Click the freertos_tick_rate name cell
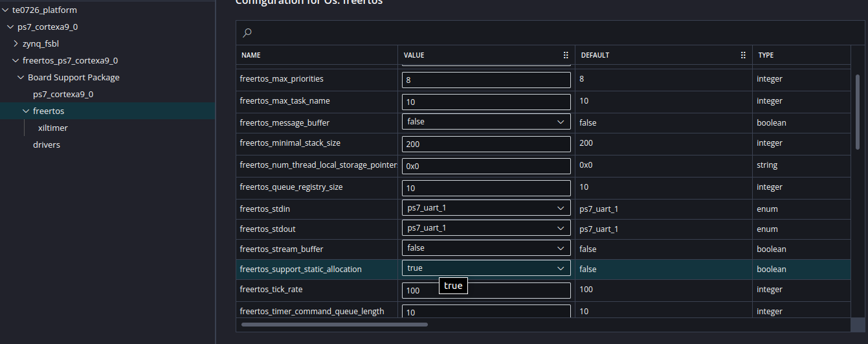 coord(317,290)
